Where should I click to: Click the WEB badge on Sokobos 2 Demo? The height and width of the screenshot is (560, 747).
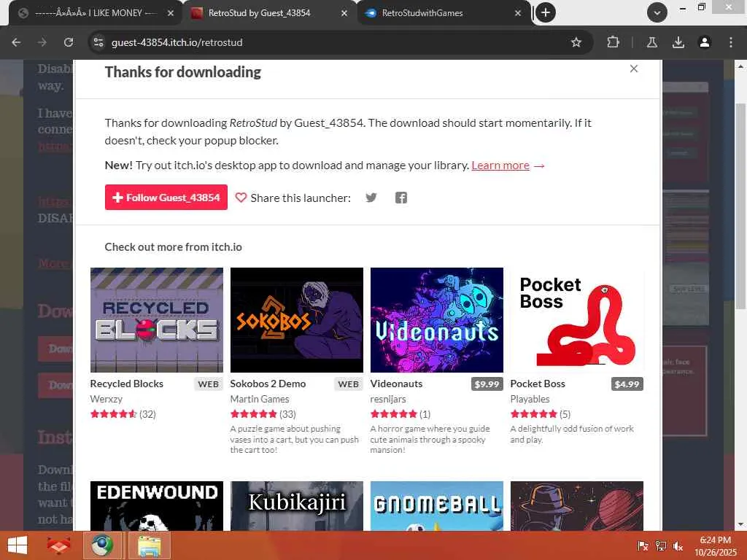tap(349, 384)
